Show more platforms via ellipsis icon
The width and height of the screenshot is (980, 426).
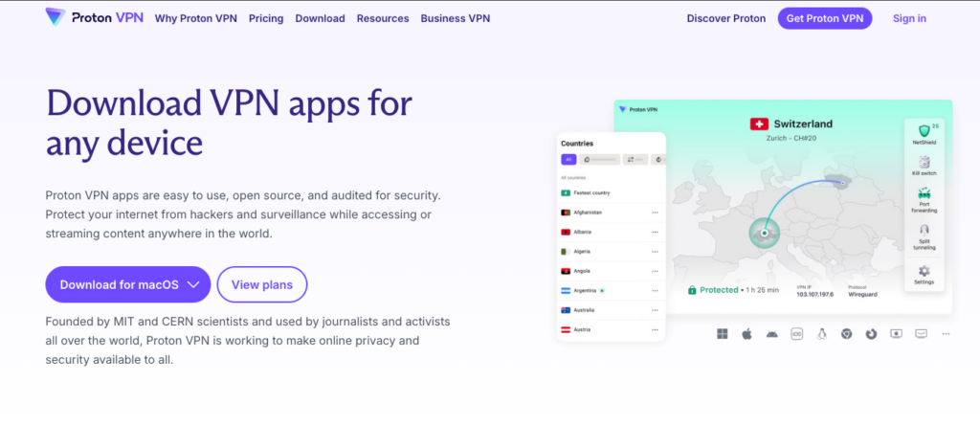point(946,334)
